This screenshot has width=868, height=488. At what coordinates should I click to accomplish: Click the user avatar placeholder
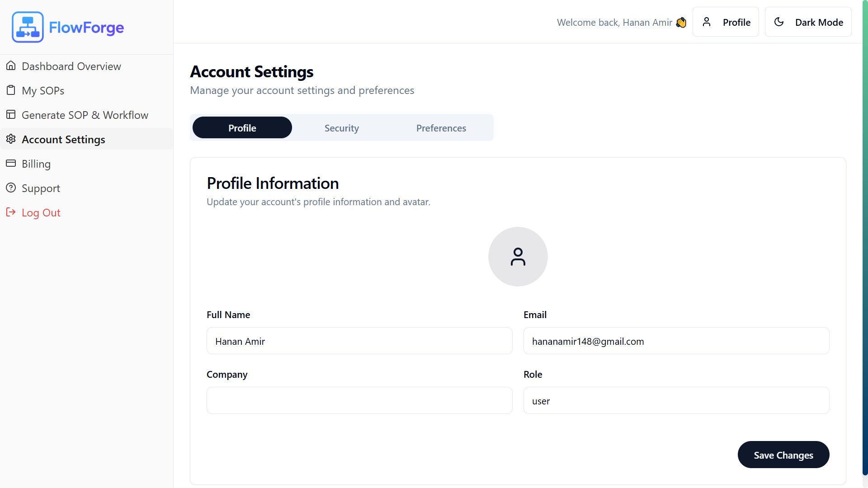[x=518, y=257]
